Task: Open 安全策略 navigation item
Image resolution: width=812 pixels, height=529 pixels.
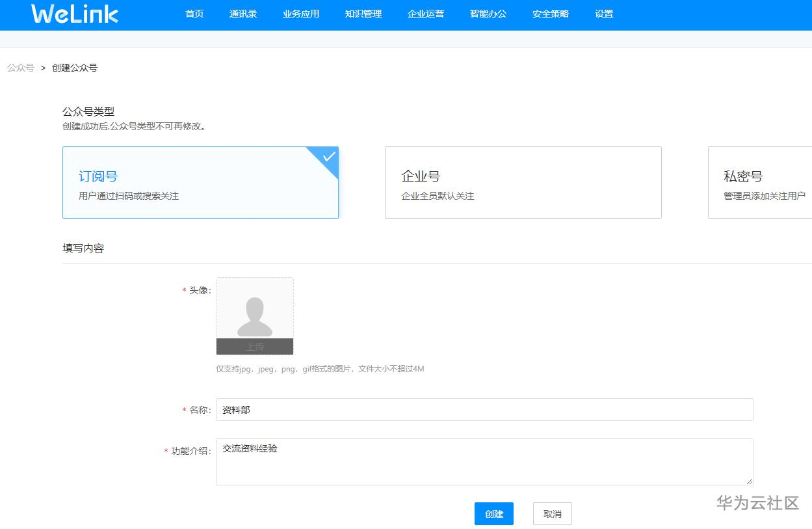Action: point(551,14)
